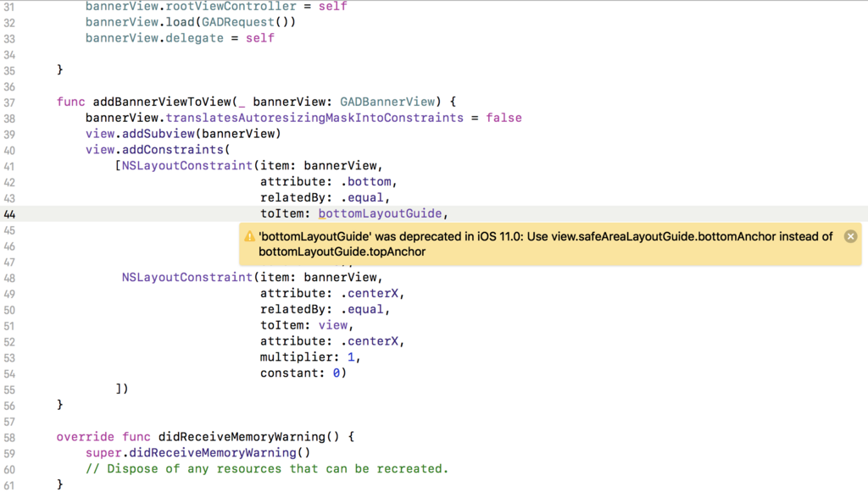The width and height of the screenshot is (868, 492).
Task: Click .equal on line 43
Action: pos(362,198)
